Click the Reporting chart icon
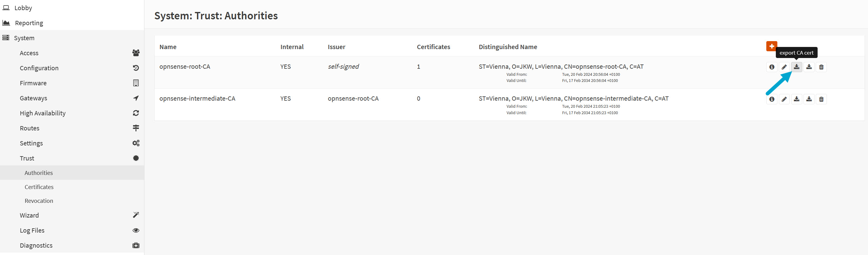The height and width of the screenshot is (255, 868). (x=6, y=22)
